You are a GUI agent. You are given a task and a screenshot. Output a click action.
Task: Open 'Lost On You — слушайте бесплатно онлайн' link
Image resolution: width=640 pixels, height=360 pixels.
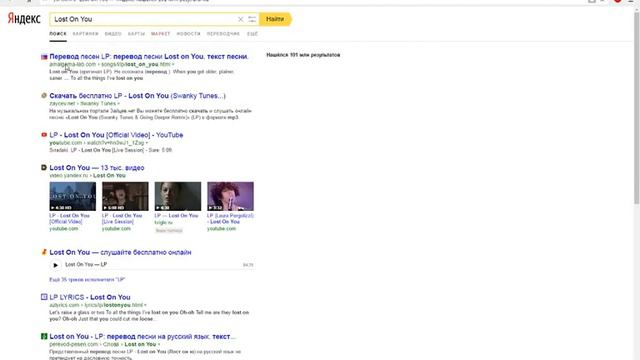120,252
